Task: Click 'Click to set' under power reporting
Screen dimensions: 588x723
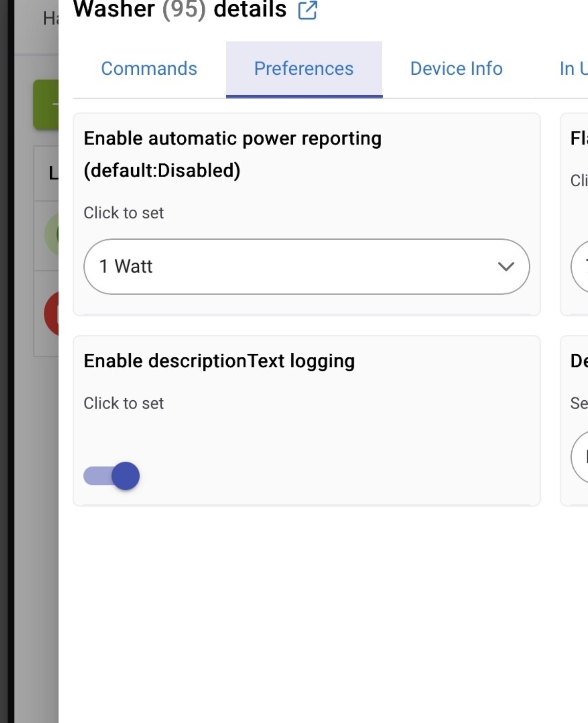Action: (x=123, y=213)
